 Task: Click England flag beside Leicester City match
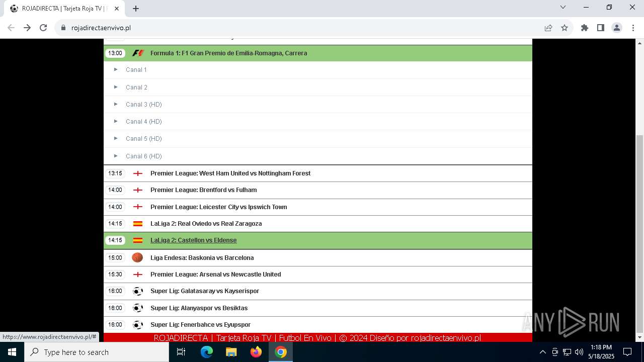138,207
